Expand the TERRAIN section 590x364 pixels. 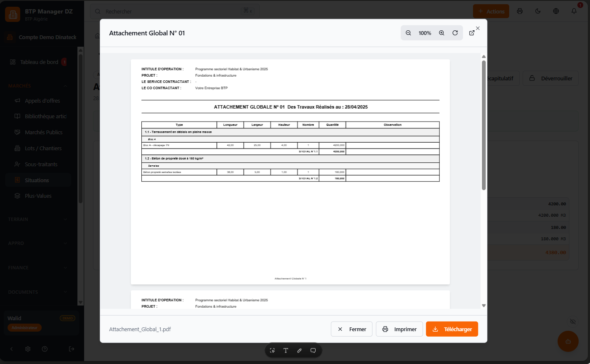[x=38, y=219]
